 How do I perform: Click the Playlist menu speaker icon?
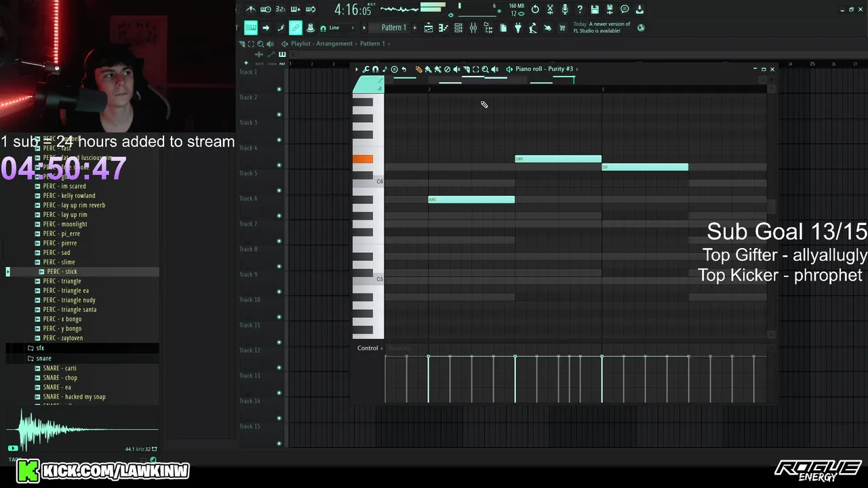(x=284, y=43)
